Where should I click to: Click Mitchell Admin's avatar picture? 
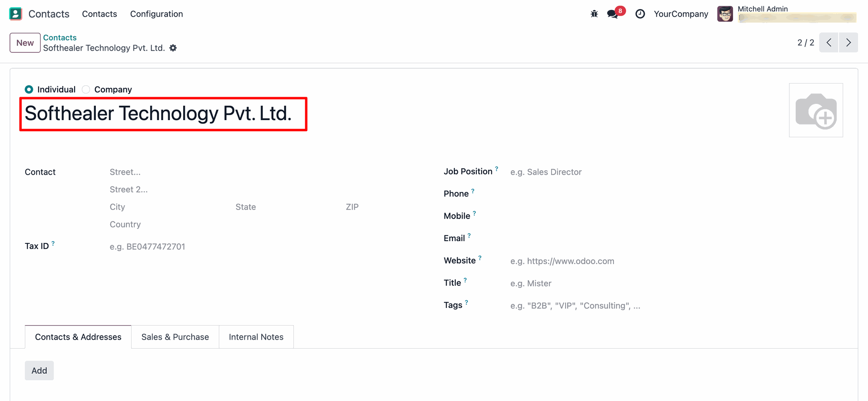pyautogui.click(x=725, y=14)
